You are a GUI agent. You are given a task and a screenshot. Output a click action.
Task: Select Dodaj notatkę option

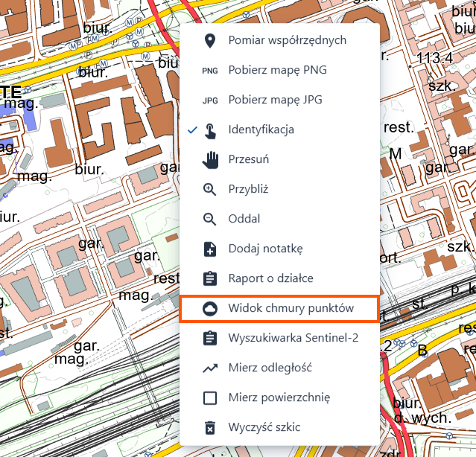tap(279, 249)
